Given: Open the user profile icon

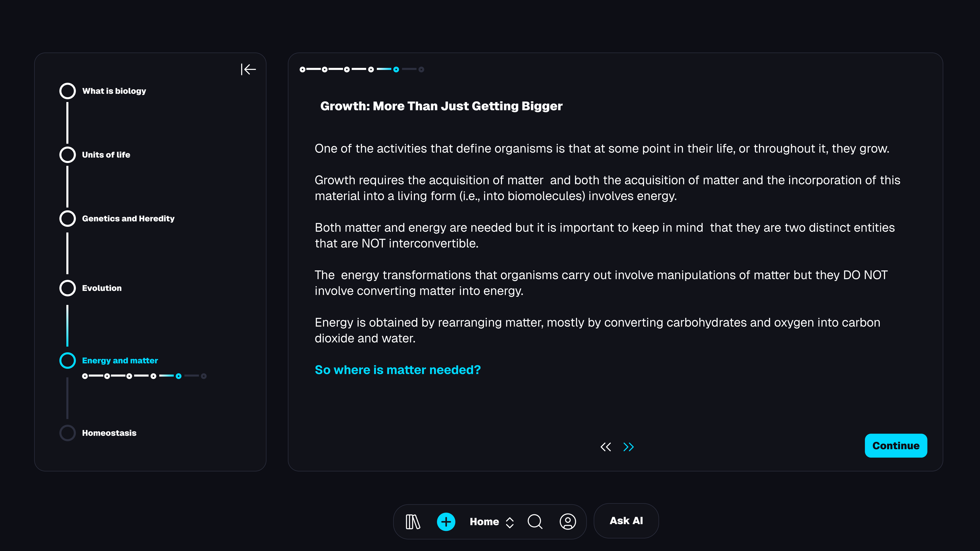Looking at the screenshot, I should coord(568,522).
